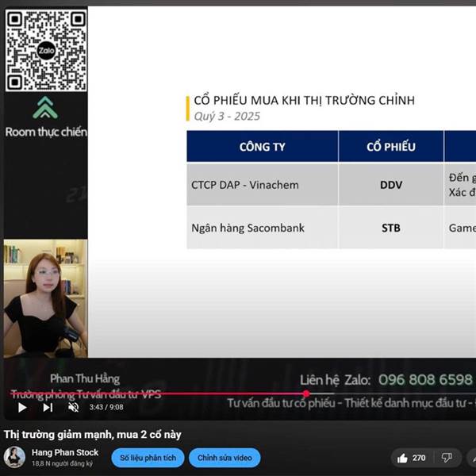Click the Zalo QR code in video
476x476 pixels.
point(46,50)
